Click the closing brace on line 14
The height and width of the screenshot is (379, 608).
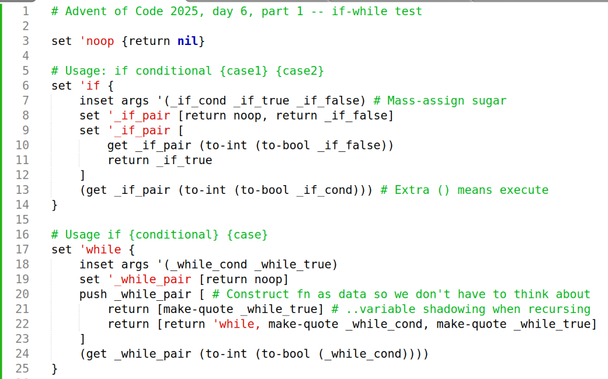click(x=55, y=205)
